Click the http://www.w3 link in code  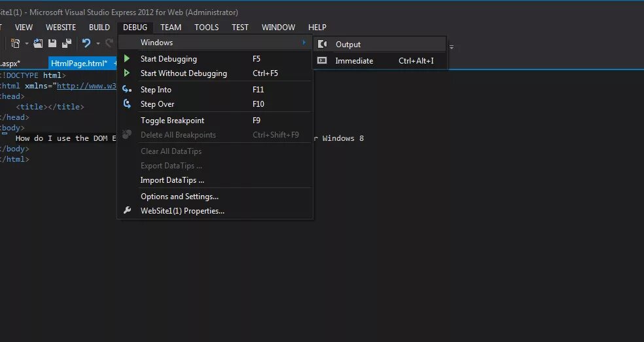tap(86, 86)
